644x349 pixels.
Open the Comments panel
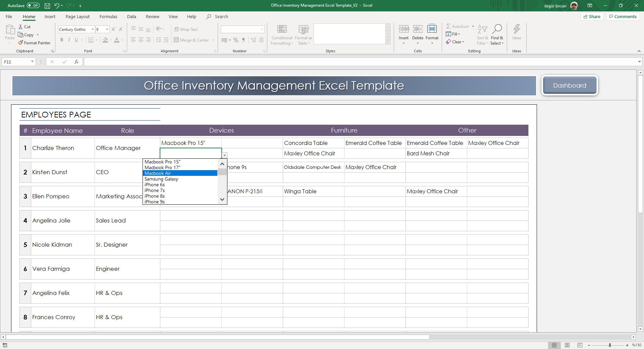(623, 16)
